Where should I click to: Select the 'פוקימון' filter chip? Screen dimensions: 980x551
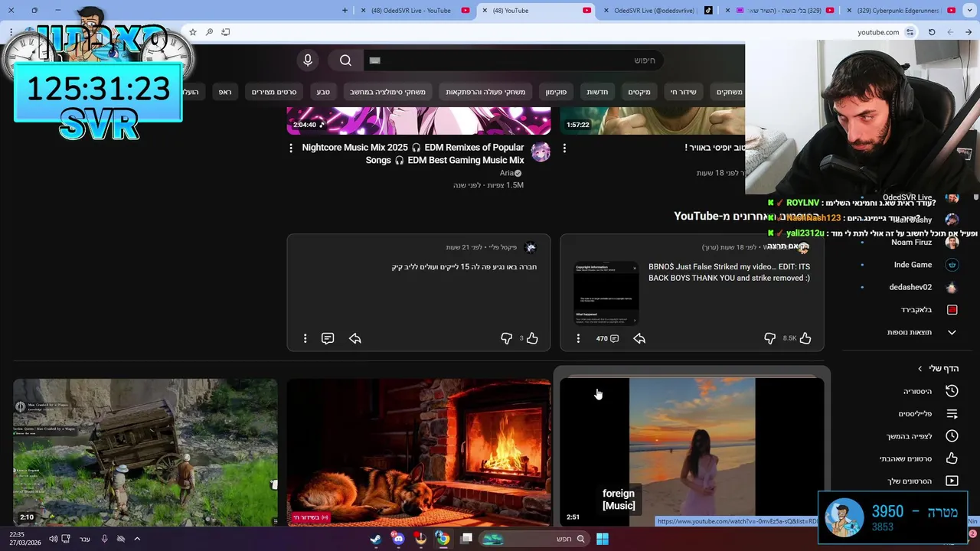(556, 92)
